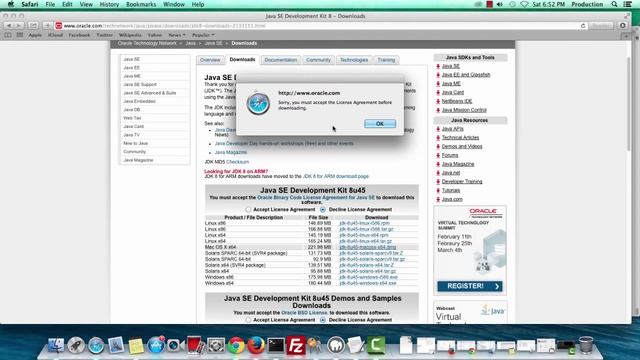The height and width of the screenshot is (360, 640).
Task: Open Keychain Access keys icon in Dock
Action: (x=315, y=345)
